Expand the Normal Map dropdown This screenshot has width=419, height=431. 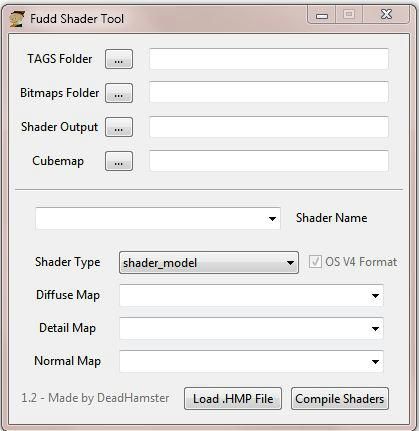(x=251, y=361)
